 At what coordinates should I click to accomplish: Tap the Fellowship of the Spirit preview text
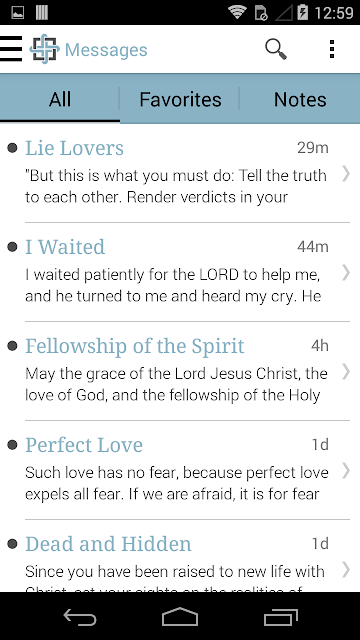tap(176, 384)
